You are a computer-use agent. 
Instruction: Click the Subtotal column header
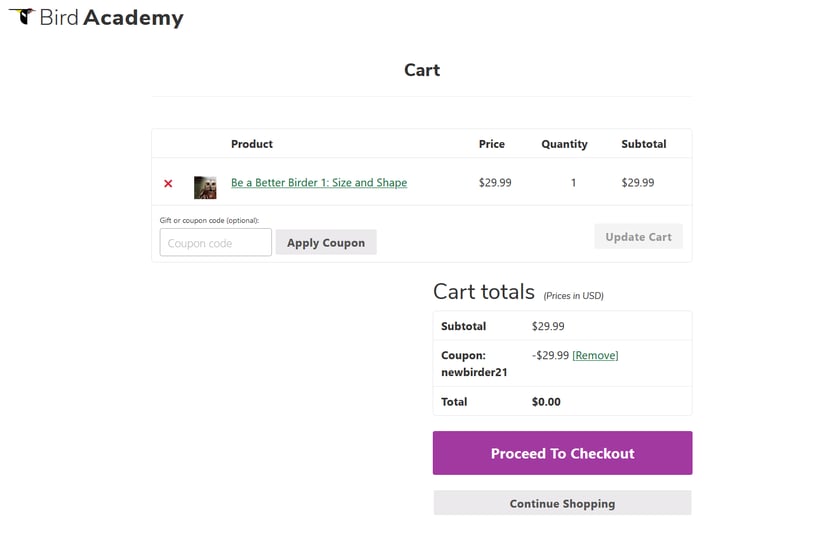point(643,144)
